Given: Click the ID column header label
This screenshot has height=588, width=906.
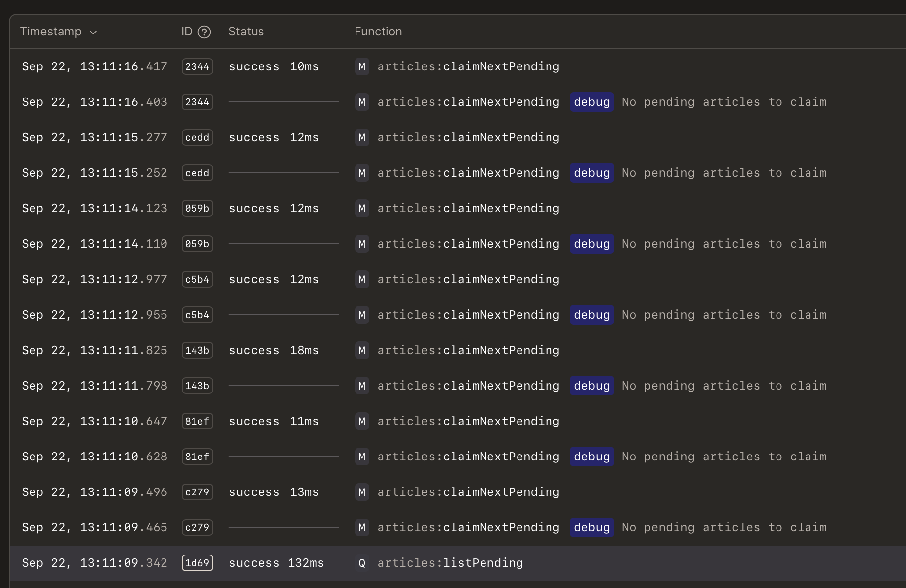Looking at the screenshot, I should [x=187, y=32].
